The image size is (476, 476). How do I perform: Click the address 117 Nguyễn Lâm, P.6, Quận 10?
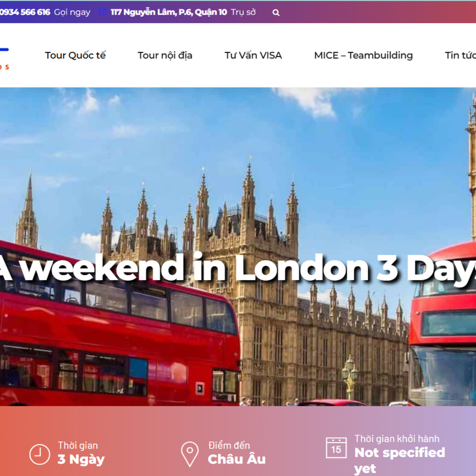tap(169, 12)
